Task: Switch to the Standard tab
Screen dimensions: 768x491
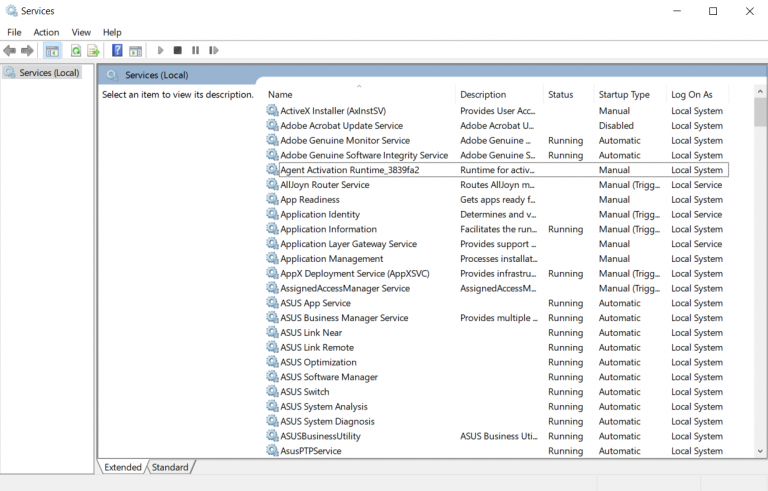Action: (x=170, y=467)
